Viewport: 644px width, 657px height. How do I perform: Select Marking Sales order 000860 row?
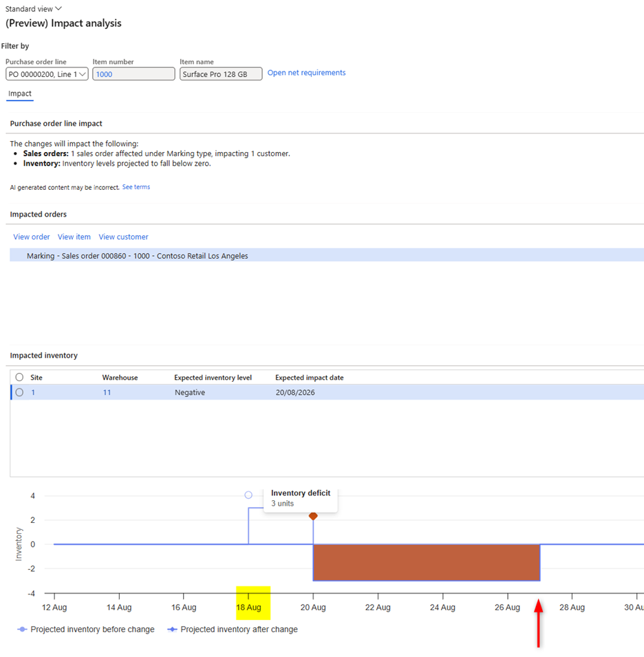(327, 256)
